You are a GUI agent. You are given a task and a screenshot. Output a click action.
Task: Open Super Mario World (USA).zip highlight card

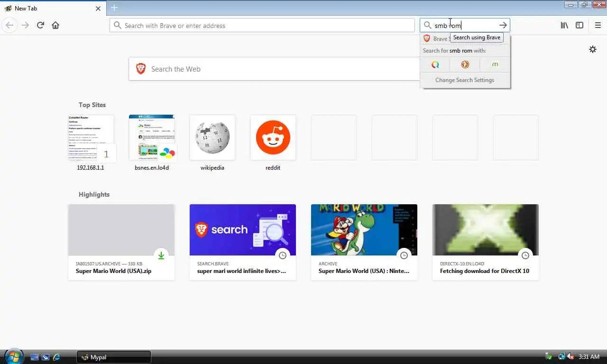tap(121, 242)
